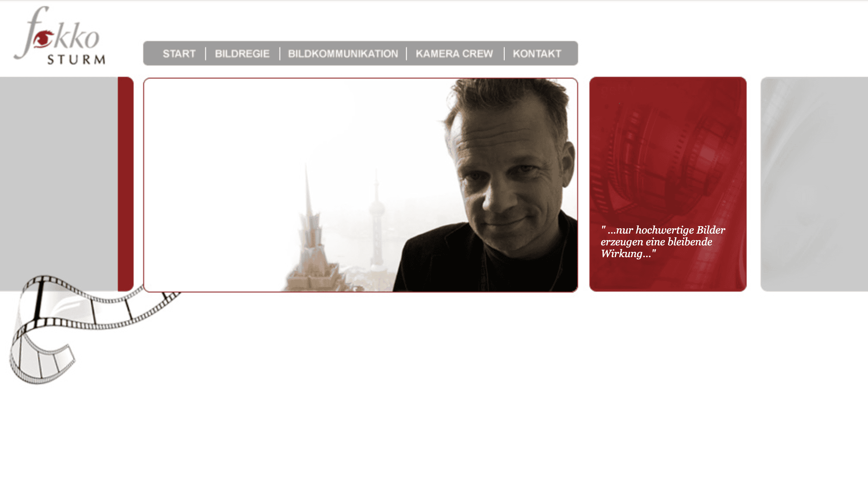Open the START menu item
The width and height of the screenshot is (868, 485).
[179, 54]
